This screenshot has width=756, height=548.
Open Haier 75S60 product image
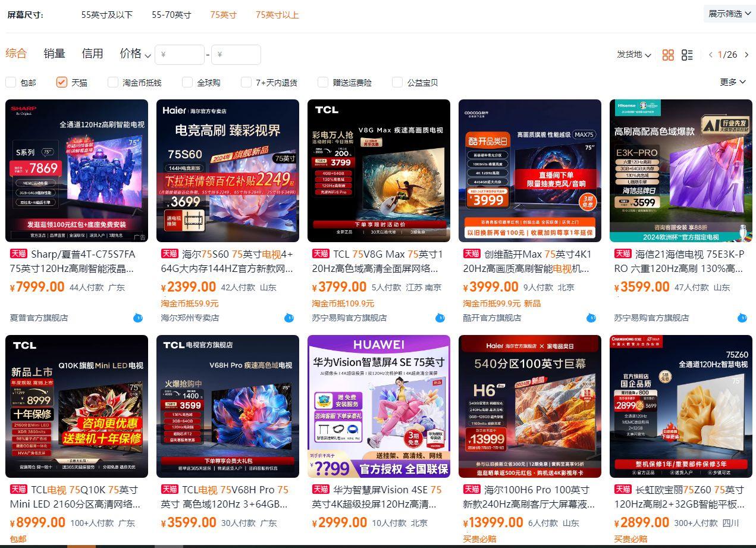(228, 171)
